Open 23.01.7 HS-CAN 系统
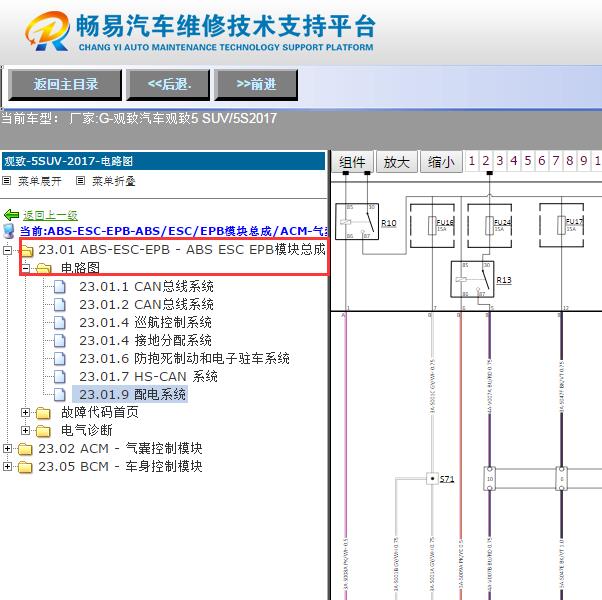 (x=148, y=377)
